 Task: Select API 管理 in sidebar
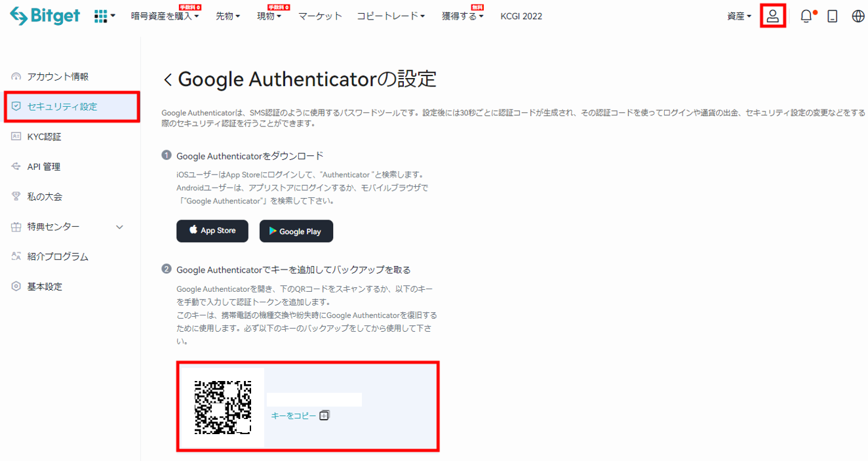click(44, 167)
